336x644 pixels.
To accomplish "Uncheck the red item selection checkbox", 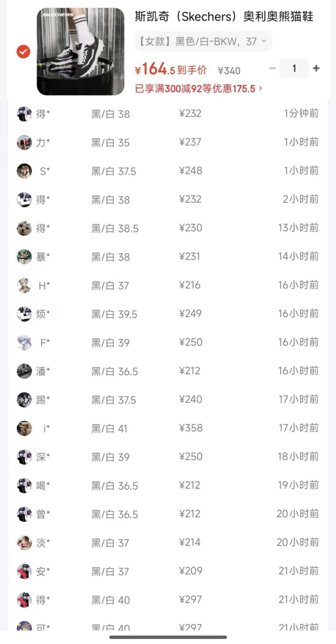I will pos(23,52).
